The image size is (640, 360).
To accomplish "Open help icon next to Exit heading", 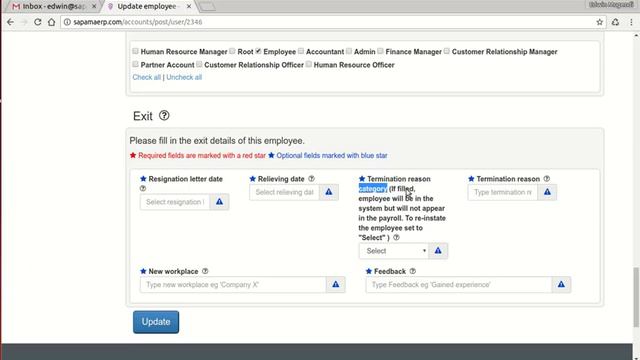I will 164,116.
